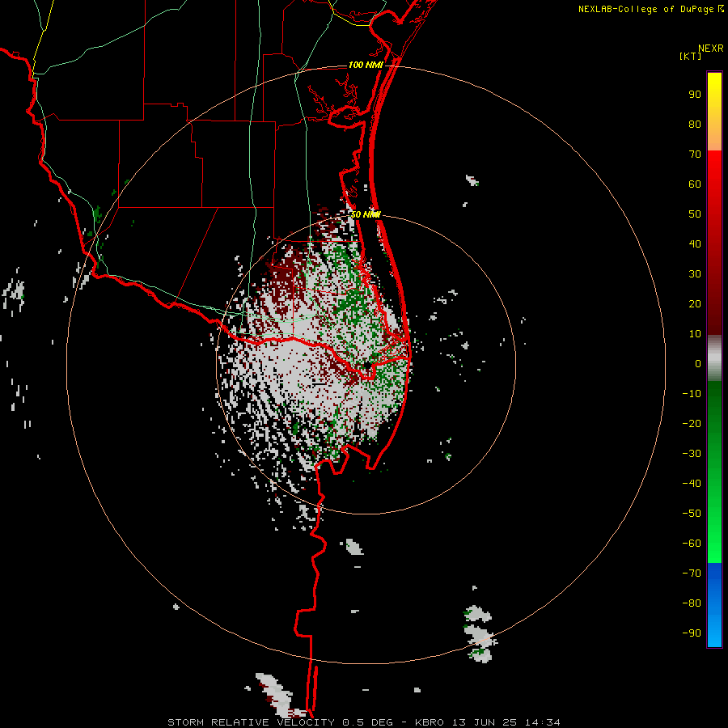The width and height of the screenshot is (728, 728).
Task: Click the 30 value on velocity scale
Action: tap(695, 274)
